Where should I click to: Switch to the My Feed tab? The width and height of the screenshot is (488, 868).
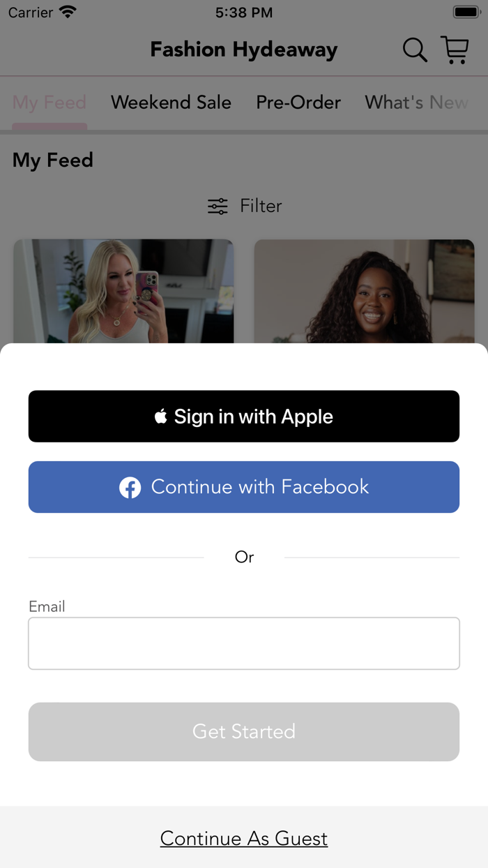tap(49, 103)
